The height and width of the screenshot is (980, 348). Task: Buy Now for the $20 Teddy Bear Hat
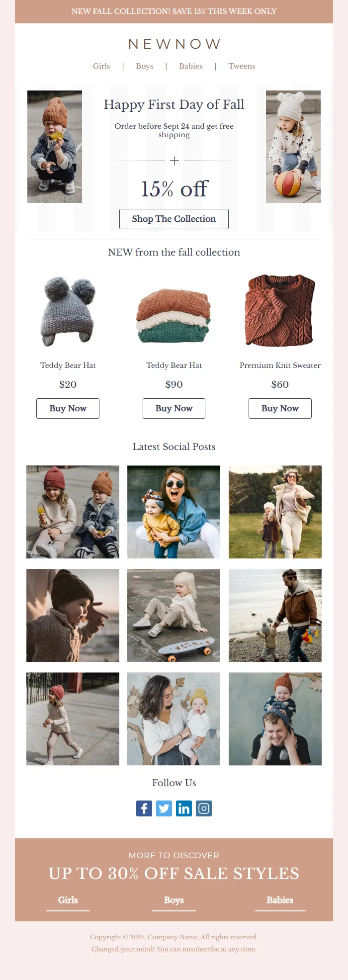pos(68,408)
